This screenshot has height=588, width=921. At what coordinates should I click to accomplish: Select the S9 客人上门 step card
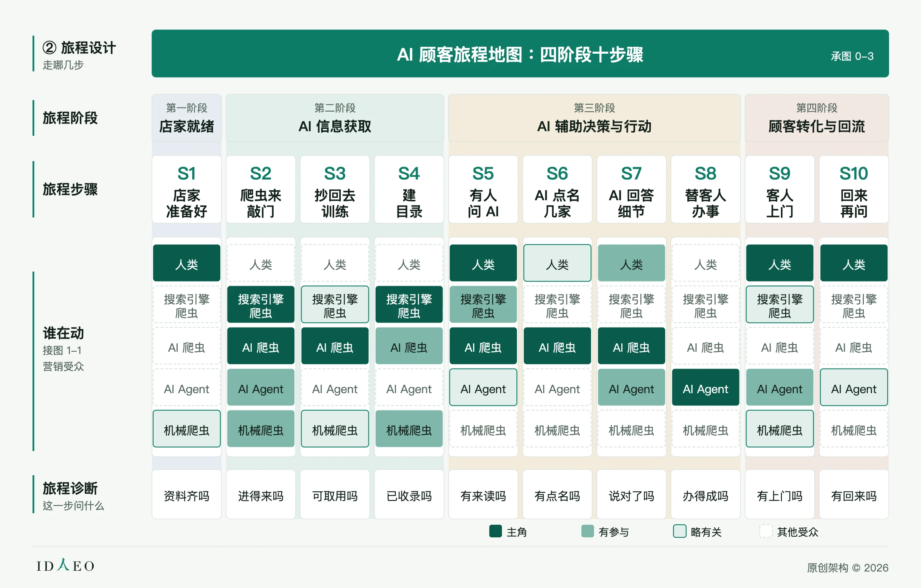click(779, 189)
